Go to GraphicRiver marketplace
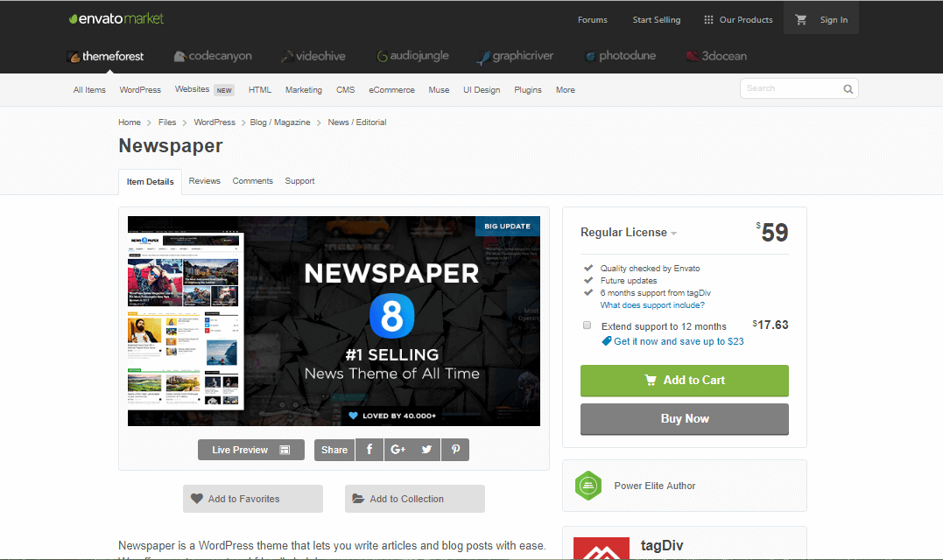The width and height of the screenshot is (943, 560). pos(515,57)
